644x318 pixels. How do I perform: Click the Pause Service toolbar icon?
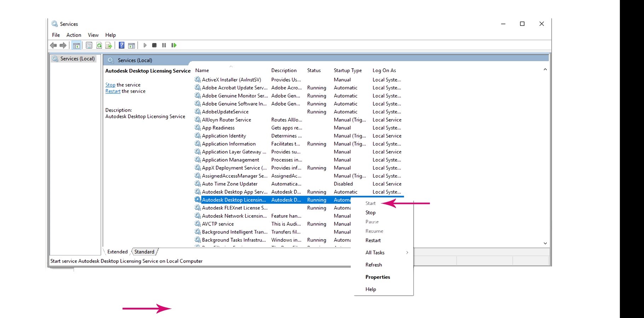[x=164, y=45]
